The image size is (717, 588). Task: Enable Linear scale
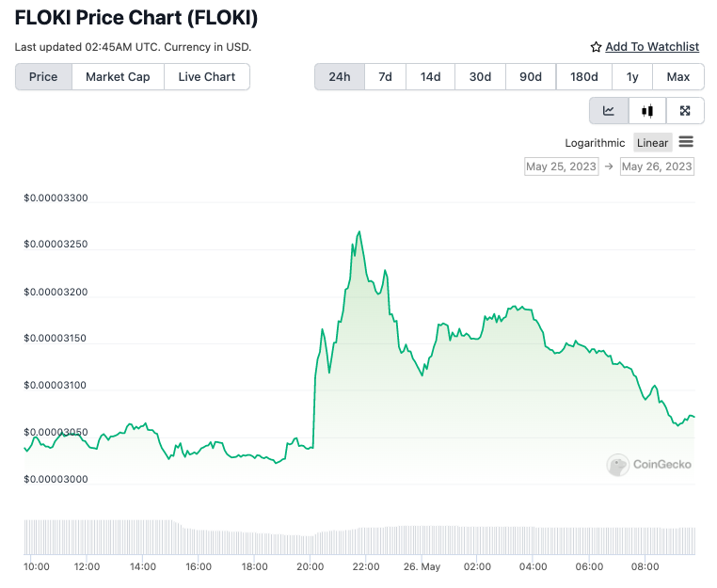(652, 143)
